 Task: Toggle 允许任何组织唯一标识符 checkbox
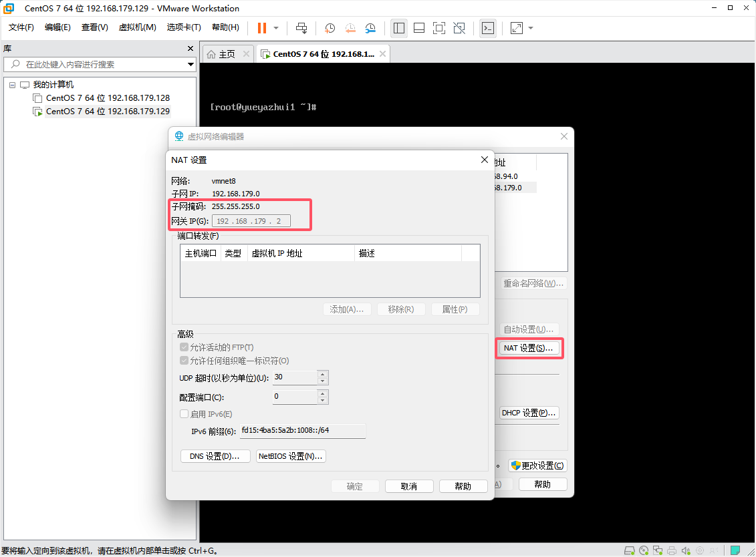point(184,361)
